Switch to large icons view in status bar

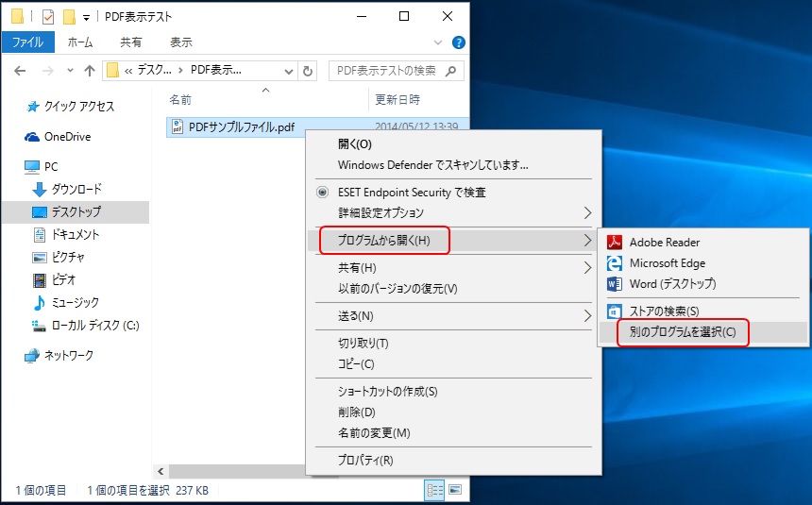coord(455,490)
